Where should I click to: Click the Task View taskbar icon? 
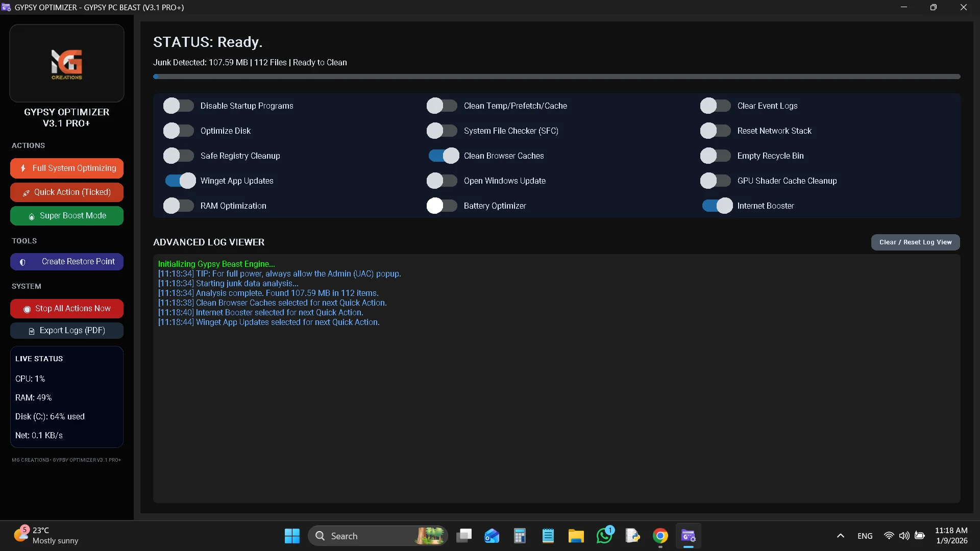[x=463, y=536]
